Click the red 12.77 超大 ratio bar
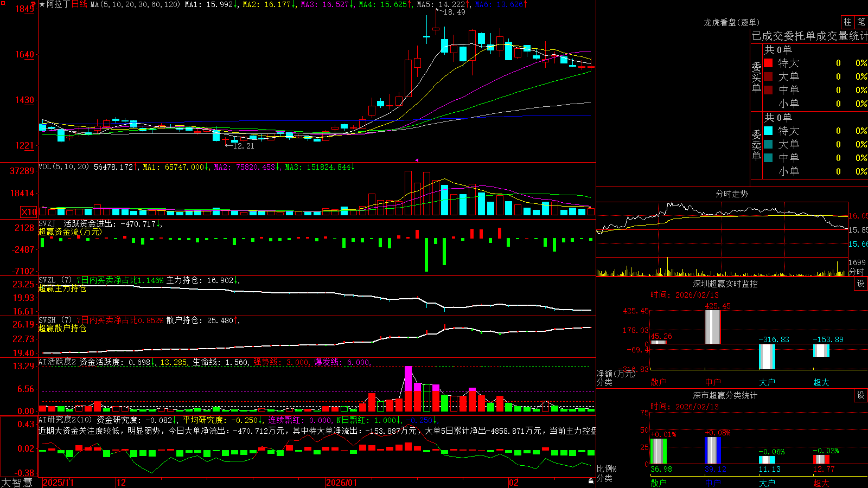Viewport: 868px width, 488px height. pos(821,459)
